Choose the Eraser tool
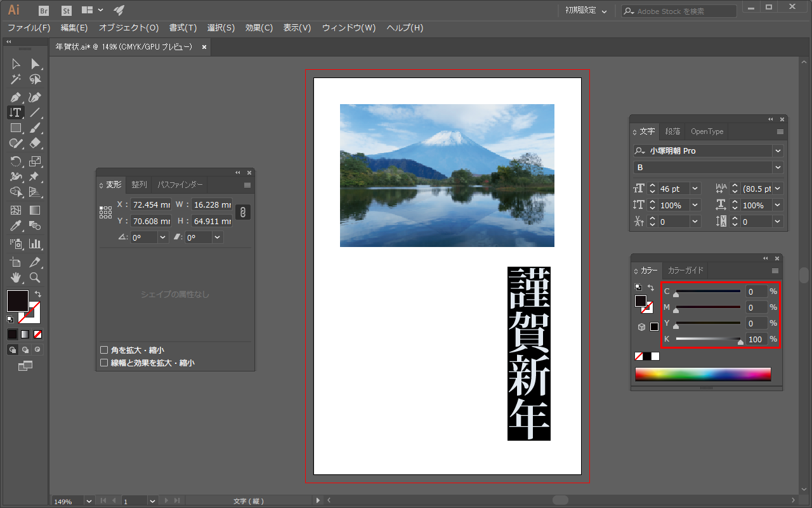812x508 pixels. (x=36, y=144)
